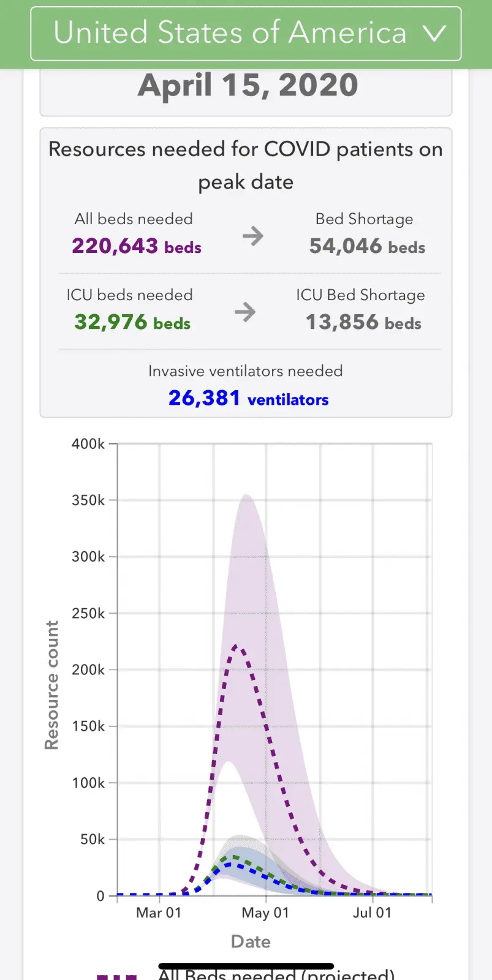Tap the Resource count axis title
This screenshot has height=980, width=492.
pos(52,685)
